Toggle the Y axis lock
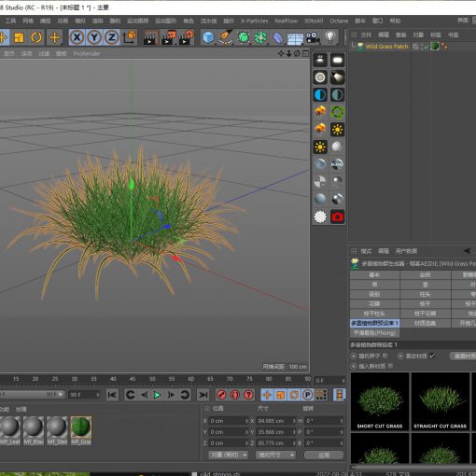The width and height of the screenshot is (476, 476). pos(94,37)
